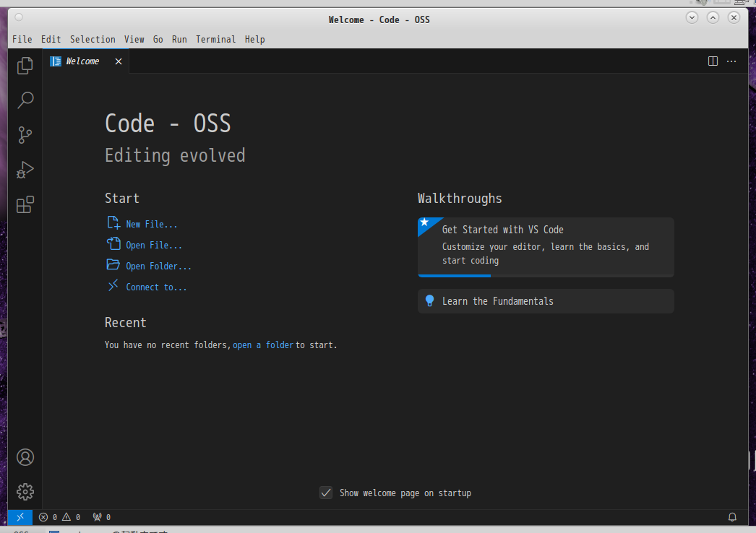
Task: Open the Search view icon
Action: 25,100
